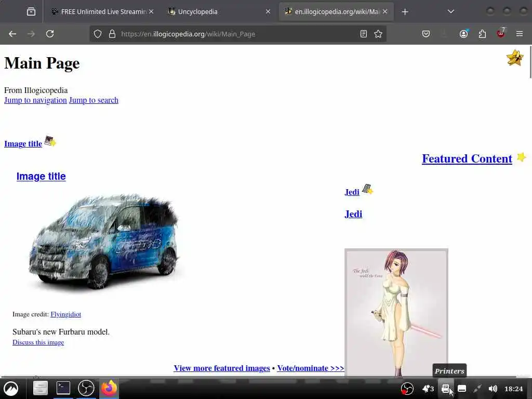532x399 pixels.
Task: Open uBlock Origin extension icon
Action: (x=501, y=33)
